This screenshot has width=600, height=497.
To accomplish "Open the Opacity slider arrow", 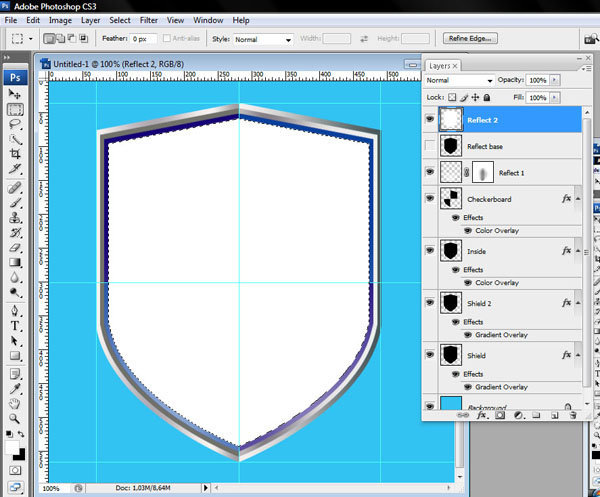I will (554, 80).
